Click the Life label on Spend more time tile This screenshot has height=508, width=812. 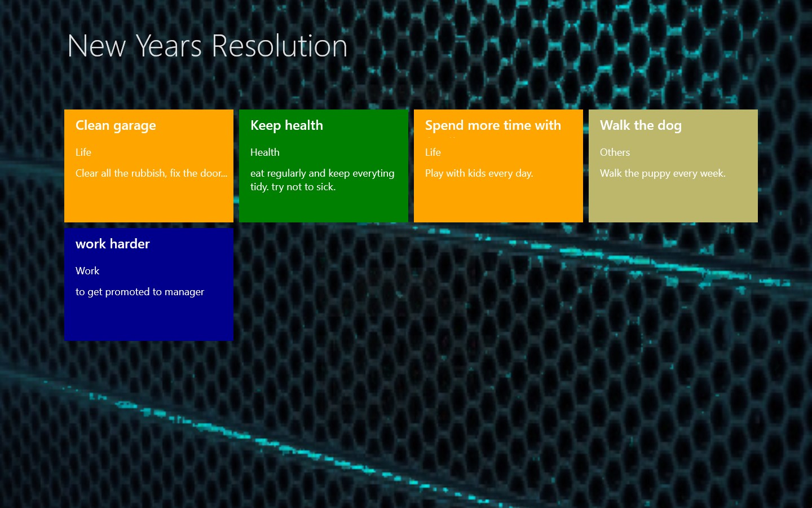433,152
